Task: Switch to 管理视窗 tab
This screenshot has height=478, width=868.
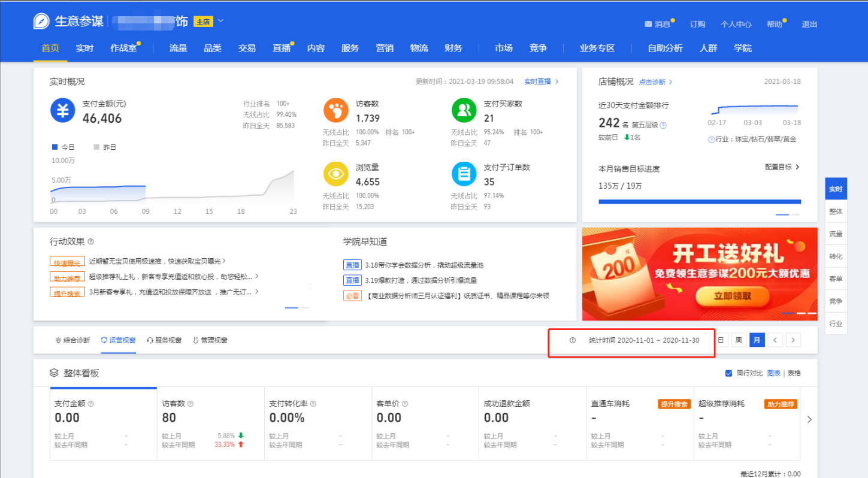Action: point(210,340)
